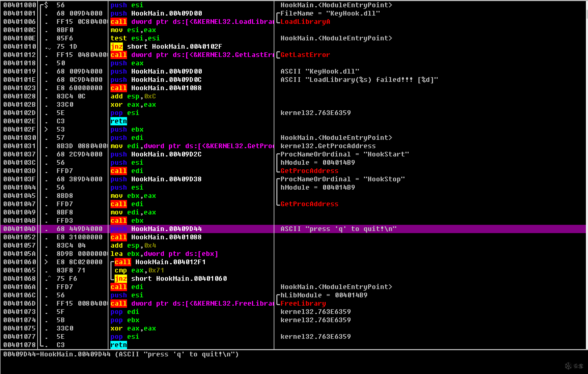Image resolution: width=588 pixels, height=374 pixels.
Task: Click the info pane text 00409D44=HookMain.00409D44
Action: (57, 354)
